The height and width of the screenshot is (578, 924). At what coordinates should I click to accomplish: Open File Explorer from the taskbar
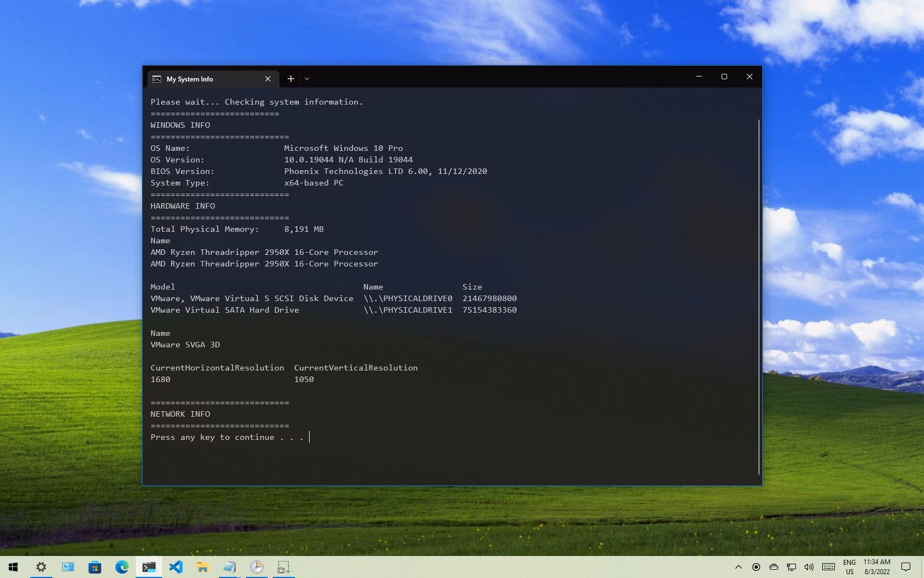[x=202, y=567]
